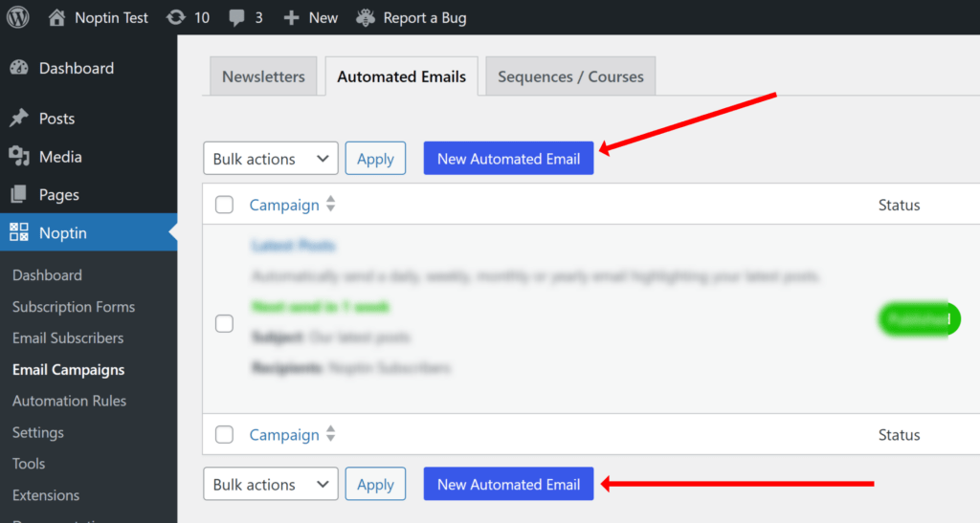This screenshot has height=523, width=980.
Task: Expand the bottom Bulk actions dropdown
Action: [271, 485]
